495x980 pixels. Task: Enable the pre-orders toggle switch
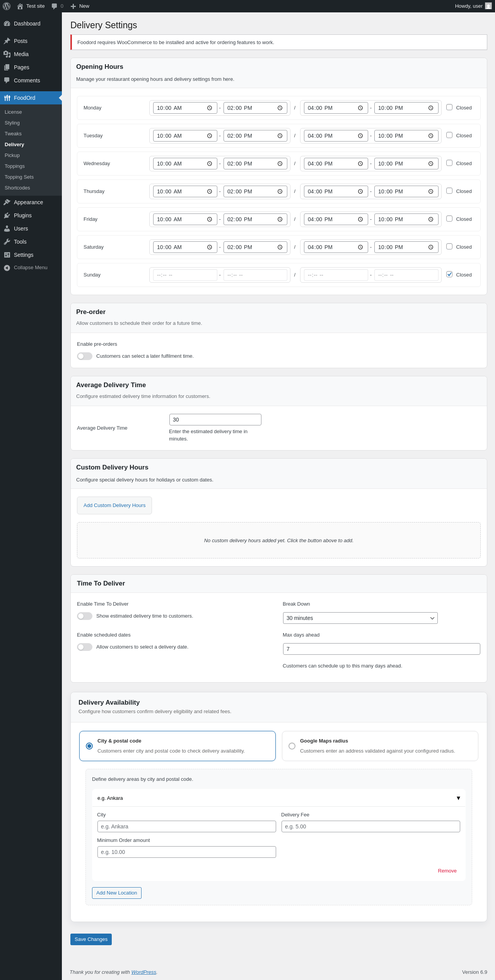click(85, 356)
